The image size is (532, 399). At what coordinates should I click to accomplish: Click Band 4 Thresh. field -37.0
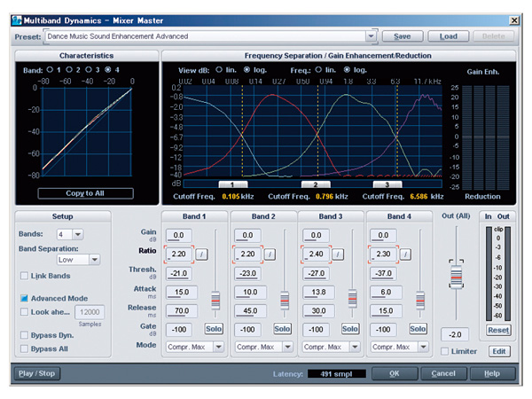383,273
